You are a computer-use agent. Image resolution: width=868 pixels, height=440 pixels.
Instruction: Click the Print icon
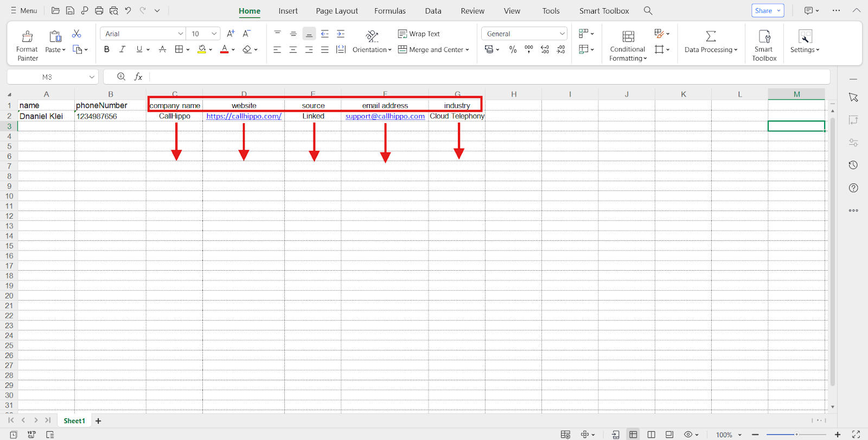pos(99,10)
